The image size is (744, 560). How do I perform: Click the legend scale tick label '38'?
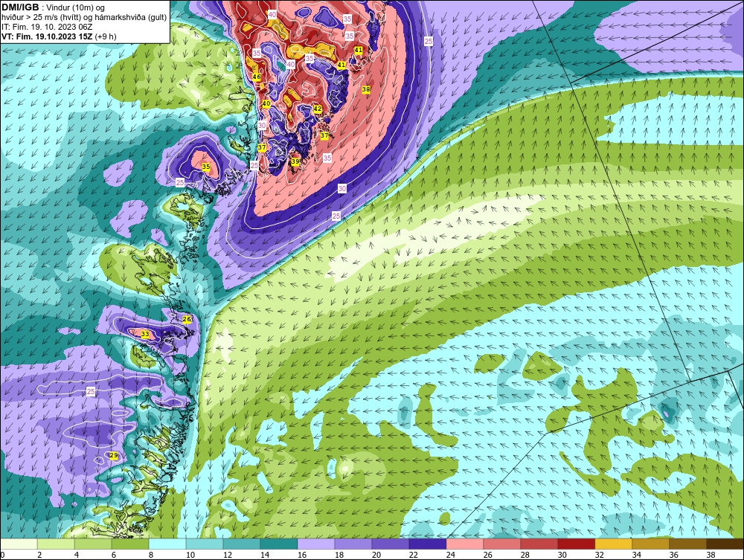711,556
